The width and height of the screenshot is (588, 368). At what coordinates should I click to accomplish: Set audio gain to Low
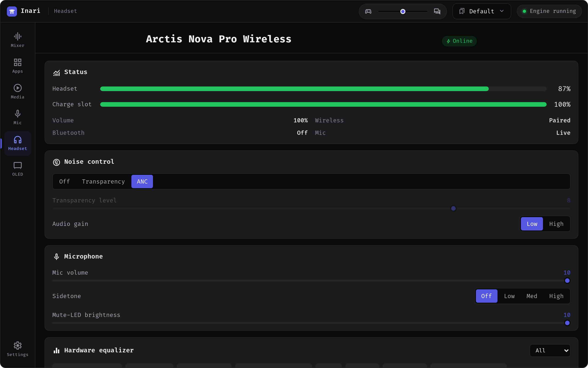532,224
